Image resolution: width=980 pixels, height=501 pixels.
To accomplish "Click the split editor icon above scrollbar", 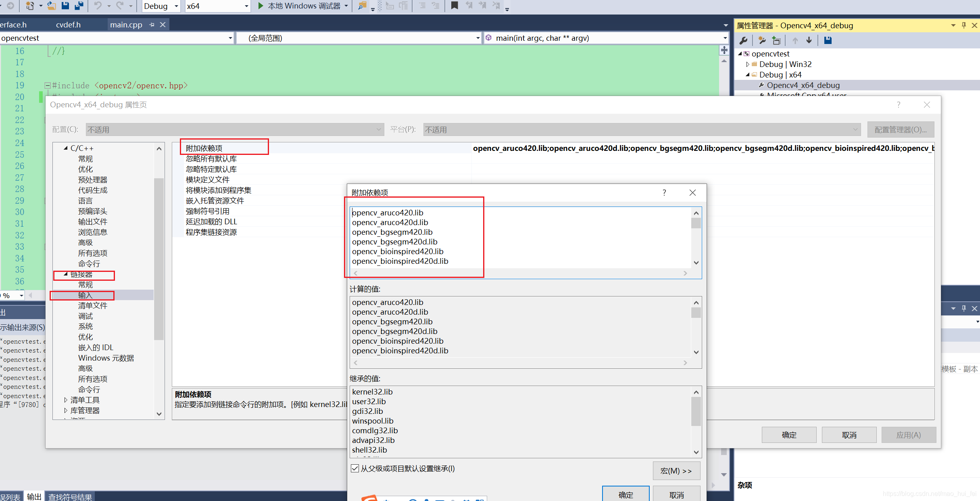I will click(x=724, y=50).
